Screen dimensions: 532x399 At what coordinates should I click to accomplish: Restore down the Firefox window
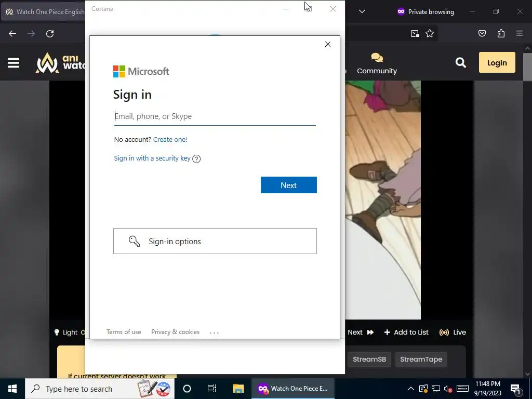tap(496, 11)
